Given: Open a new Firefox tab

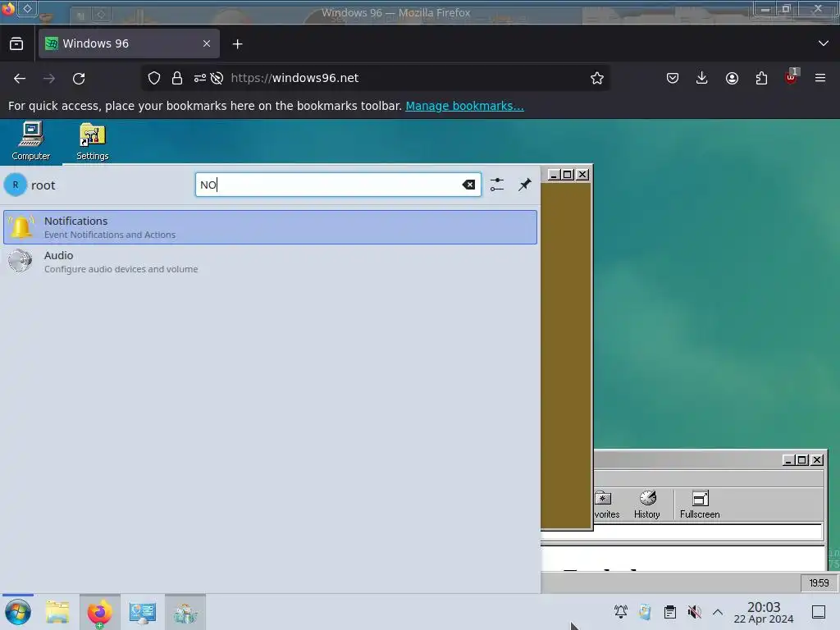Looking at the screenshot, I should pos(237,44).
